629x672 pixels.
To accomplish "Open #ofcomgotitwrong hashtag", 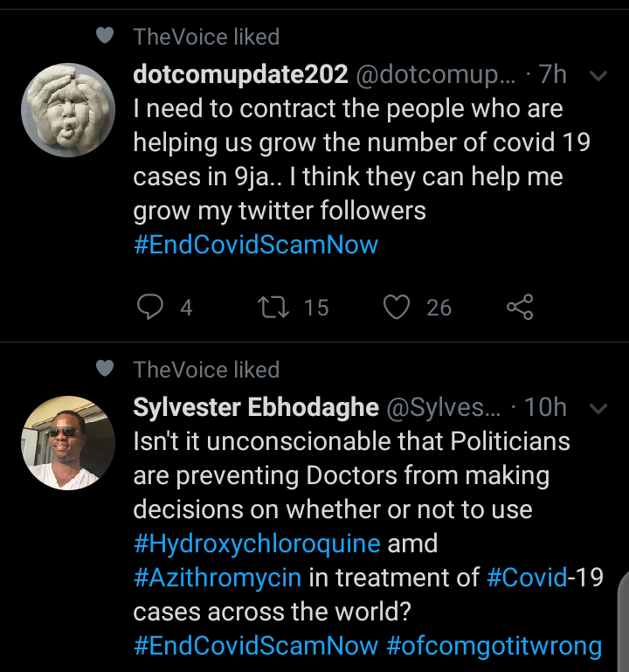I will [494, 646].
